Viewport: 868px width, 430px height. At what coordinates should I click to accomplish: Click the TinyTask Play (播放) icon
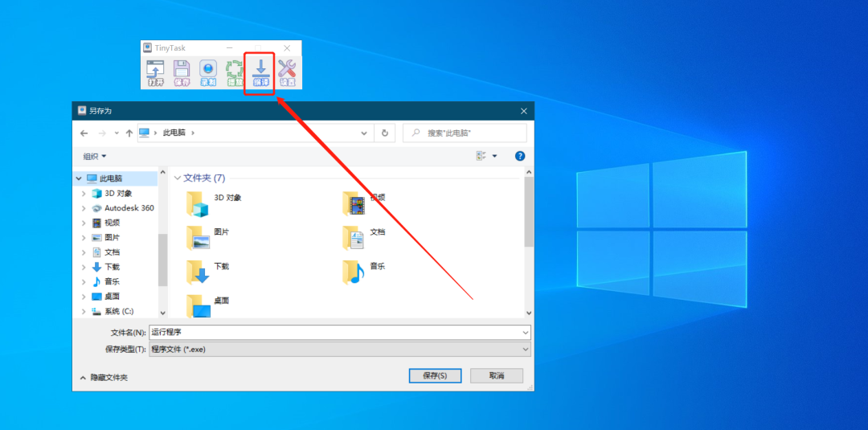[235, 73]
